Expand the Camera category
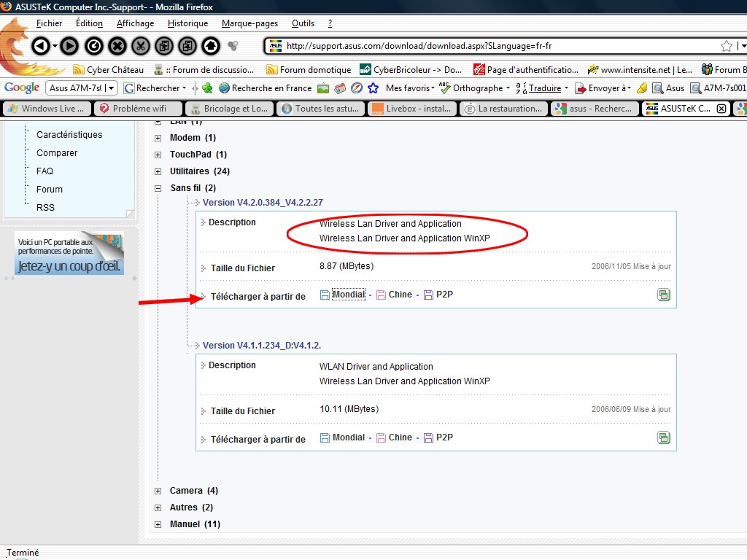Image resolution: width=747 pixels, height=560 pixels. click(158, 491)
